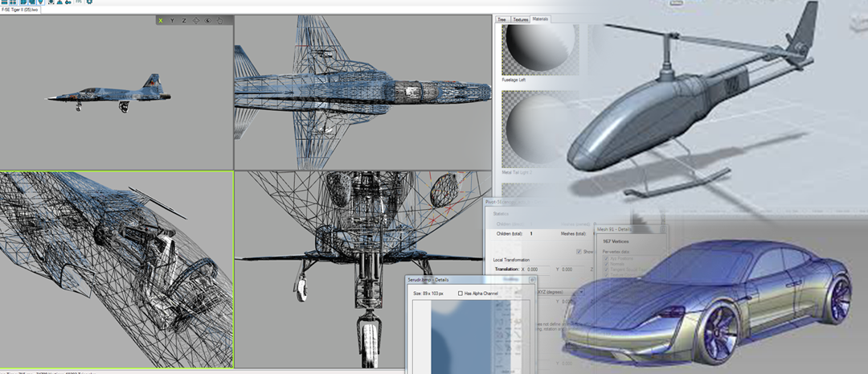Click the hand pan icon in viewport toolbar
Viewport: 868px width, 374px height.
(x=219, y=20)
